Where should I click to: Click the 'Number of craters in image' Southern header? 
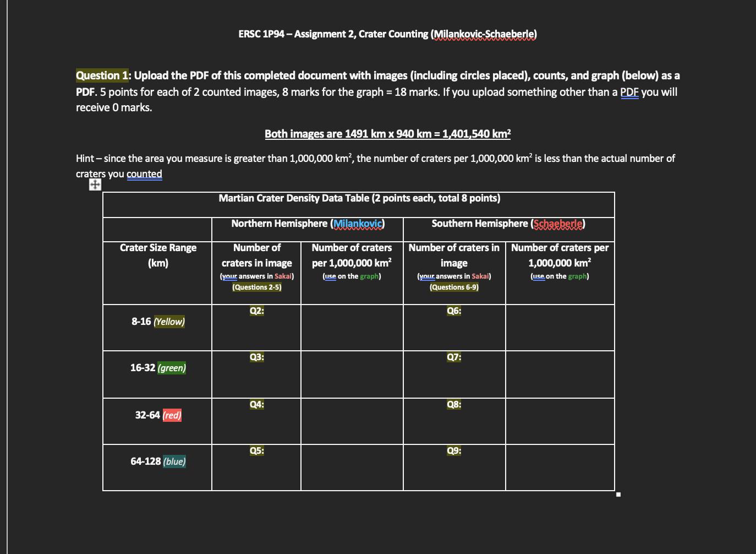(454, 273)
